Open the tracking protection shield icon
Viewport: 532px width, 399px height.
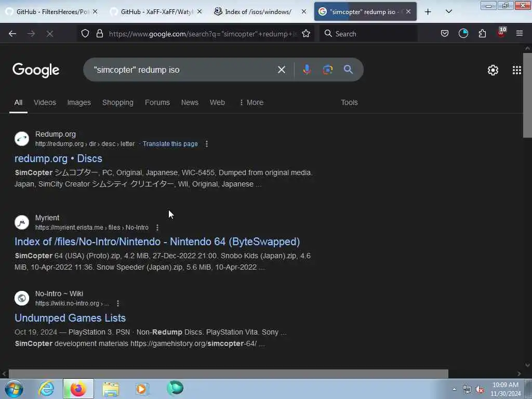pos(85,33)
